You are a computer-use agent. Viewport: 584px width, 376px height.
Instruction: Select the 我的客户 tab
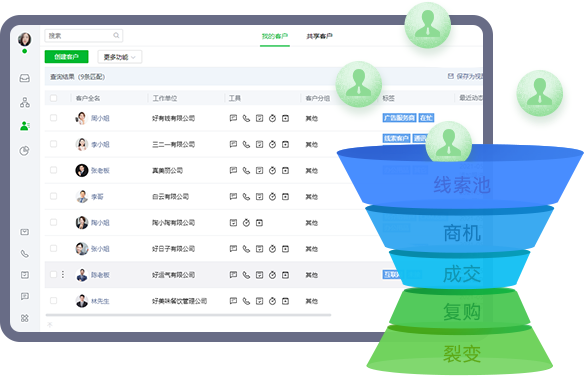point(275,36)
